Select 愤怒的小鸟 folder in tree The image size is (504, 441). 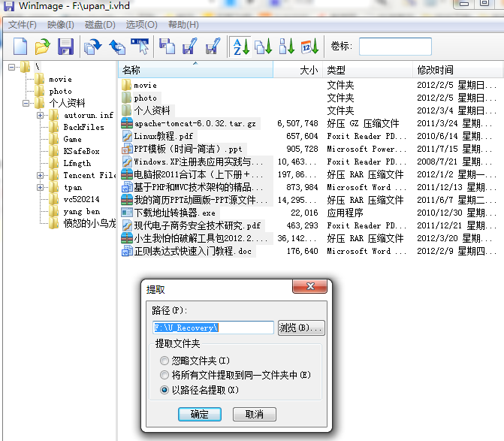(x=89, y=223)
